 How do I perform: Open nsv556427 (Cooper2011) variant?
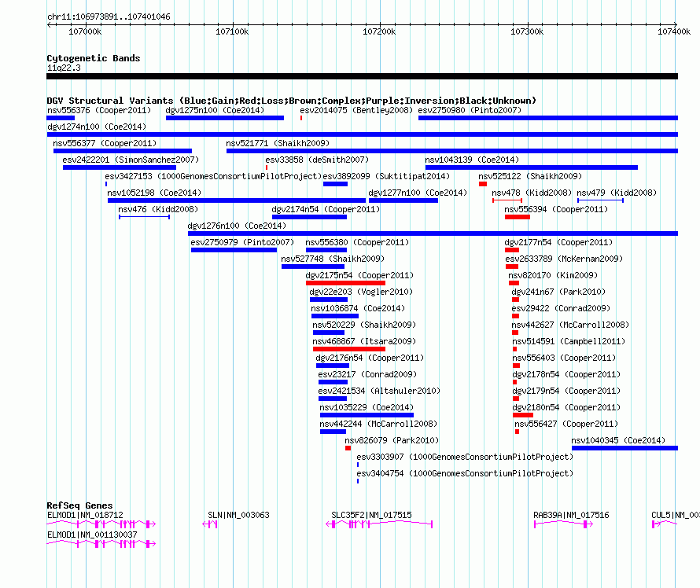pos(566,424)
